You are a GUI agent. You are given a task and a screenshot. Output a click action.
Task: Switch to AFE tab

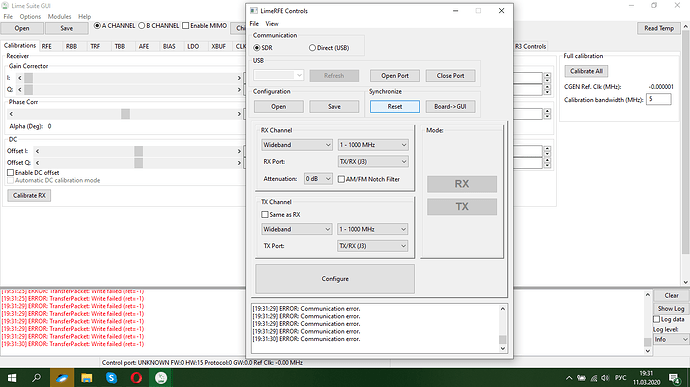144,46
